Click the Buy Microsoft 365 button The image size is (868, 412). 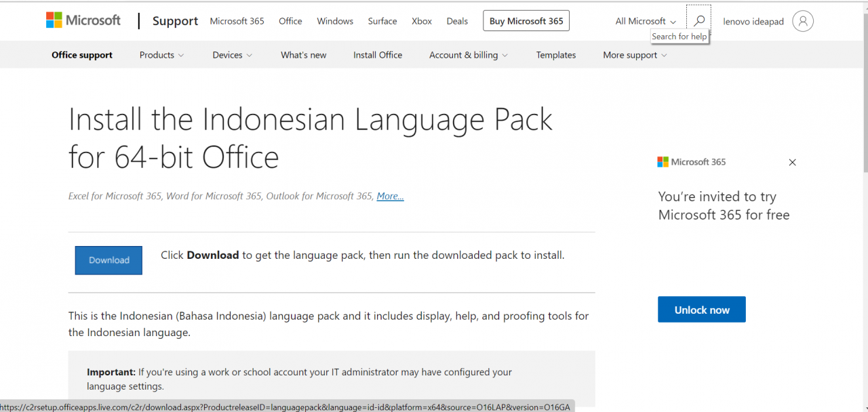(x=526, y=21)
